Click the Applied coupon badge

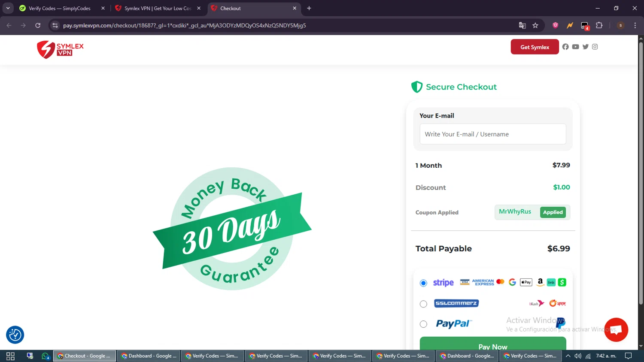pyautogui.click(x=553, y=212)
